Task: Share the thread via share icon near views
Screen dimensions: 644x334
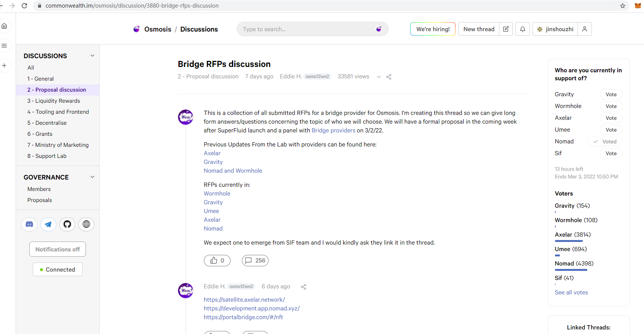Action: [x=389, y=77]
